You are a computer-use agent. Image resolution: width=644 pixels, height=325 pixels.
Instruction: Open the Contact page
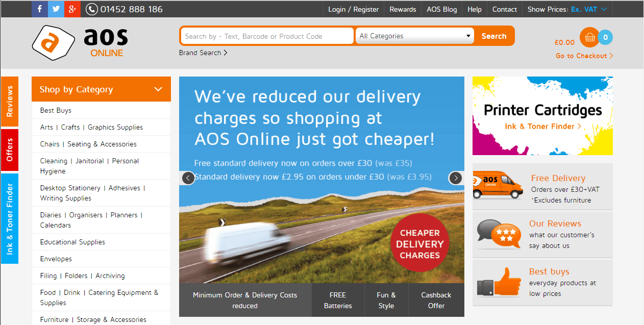pyautogui.click(x=505, y=9)
